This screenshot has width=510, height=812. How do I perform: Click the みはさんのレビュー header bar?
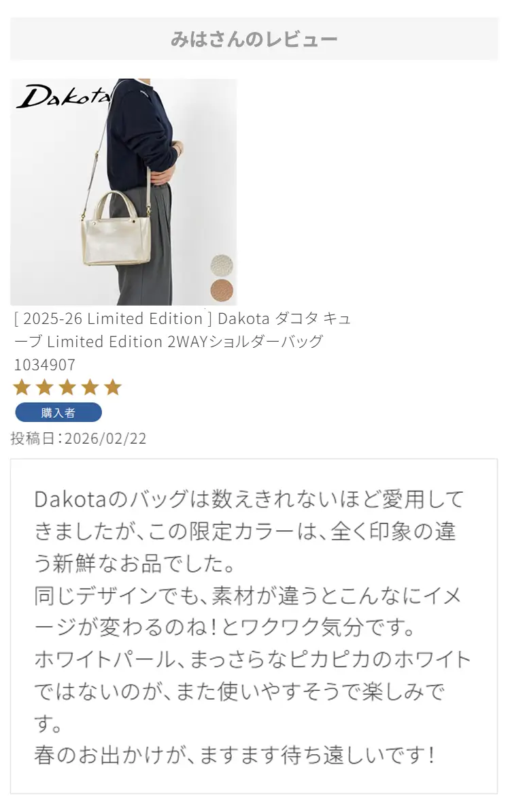coord(254,39)
